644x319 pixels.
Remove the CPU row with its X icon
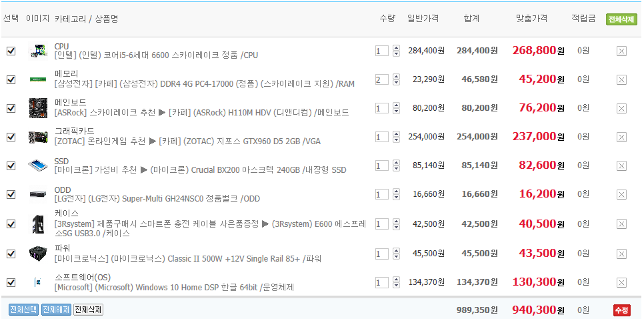click(x=621, y=51)
